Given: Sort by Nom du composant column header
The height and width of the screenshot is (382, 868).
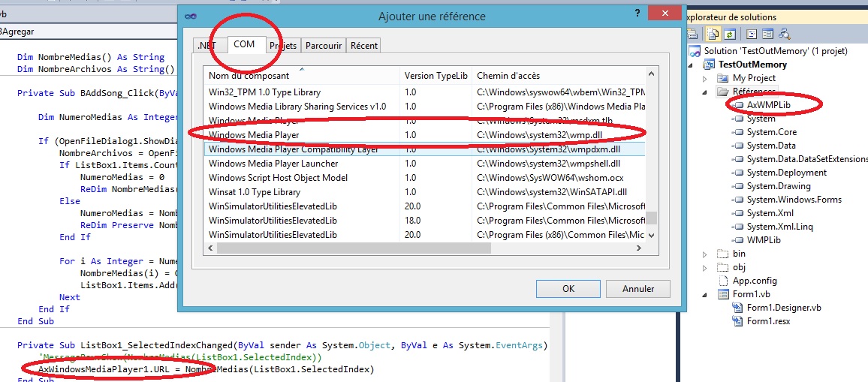Looking at the screenshot, I should pyautogui.click(x=302, y=75).
